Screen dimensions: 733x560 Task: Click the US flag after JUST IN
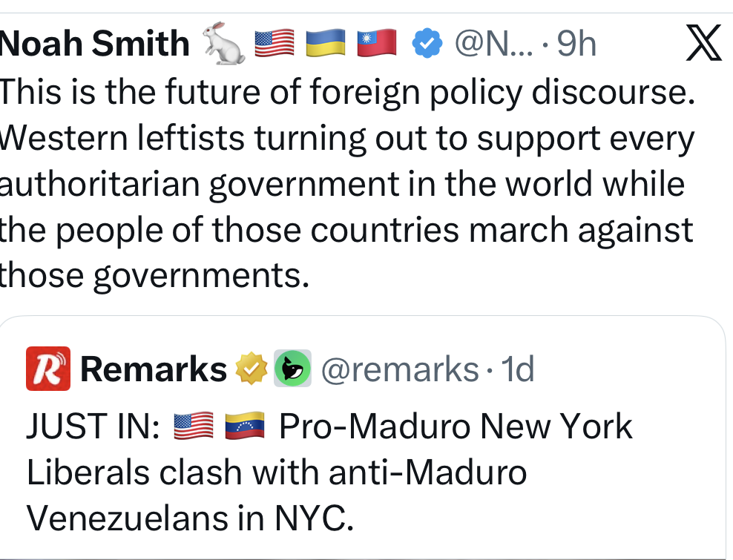[x=194, y=428]
